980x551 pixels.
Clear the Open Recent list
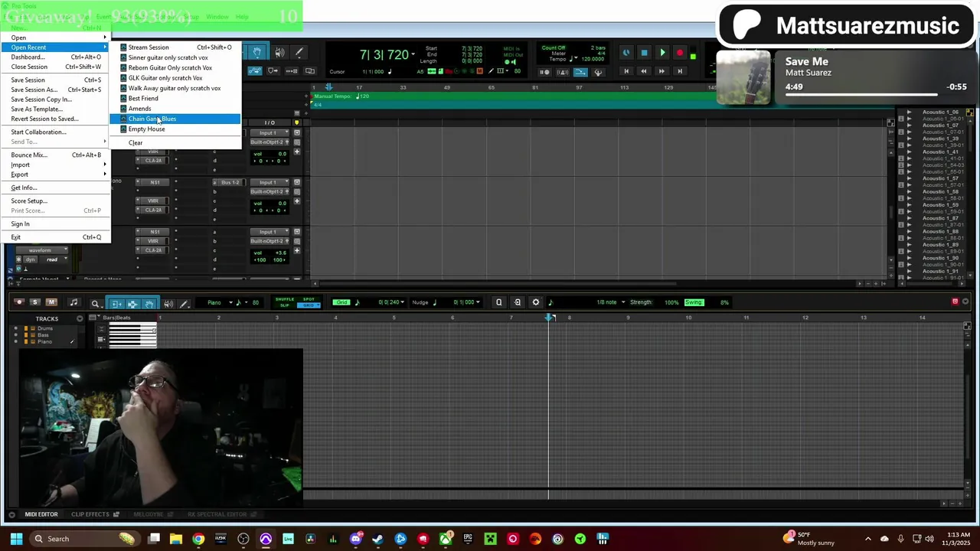pos(175,142)
